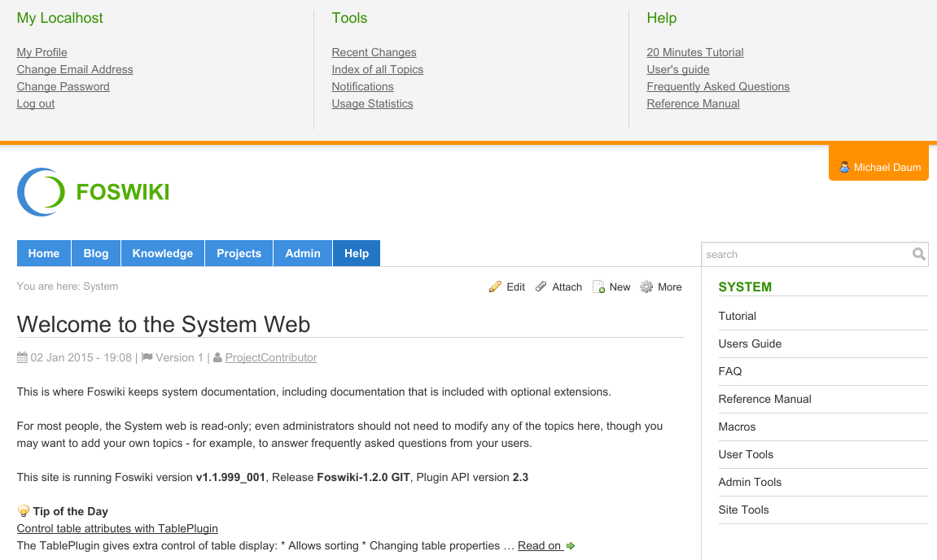Click the pencil Edit icon
Viewport: 937px width, 560px height.
[495, 287]
